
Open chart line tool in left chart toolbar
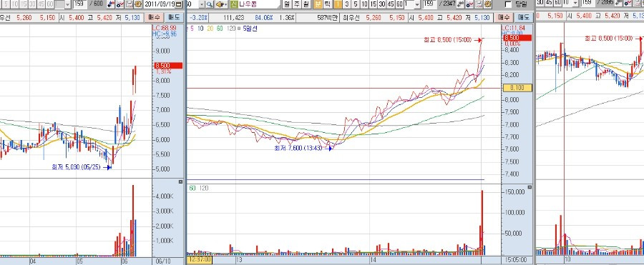[120, 4]
